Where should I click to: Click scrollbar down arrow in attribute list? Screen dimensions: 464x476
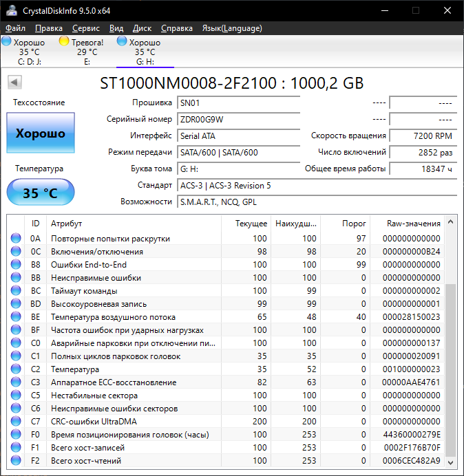451,462
